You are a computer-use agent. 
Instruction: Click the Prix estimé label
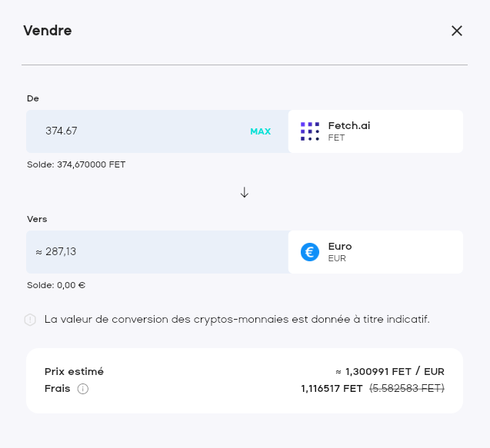[x=74, y=372]
